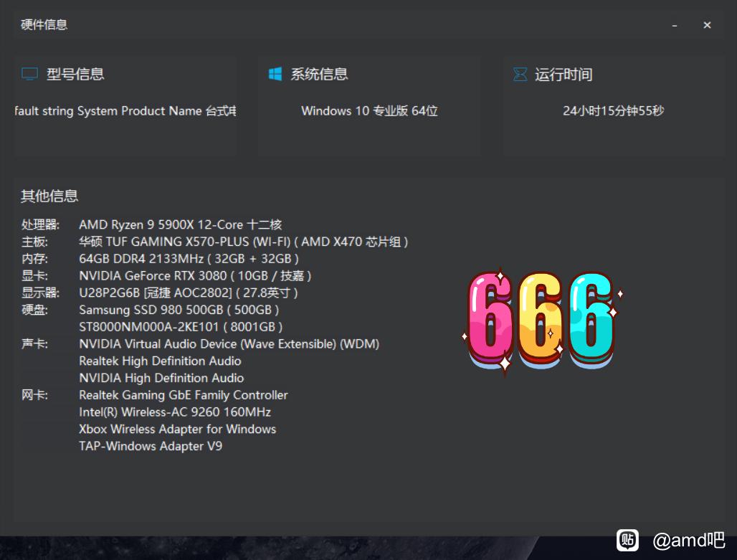
Task: Click the colorful 666 sticker
Action: click(x=543, y=323)
